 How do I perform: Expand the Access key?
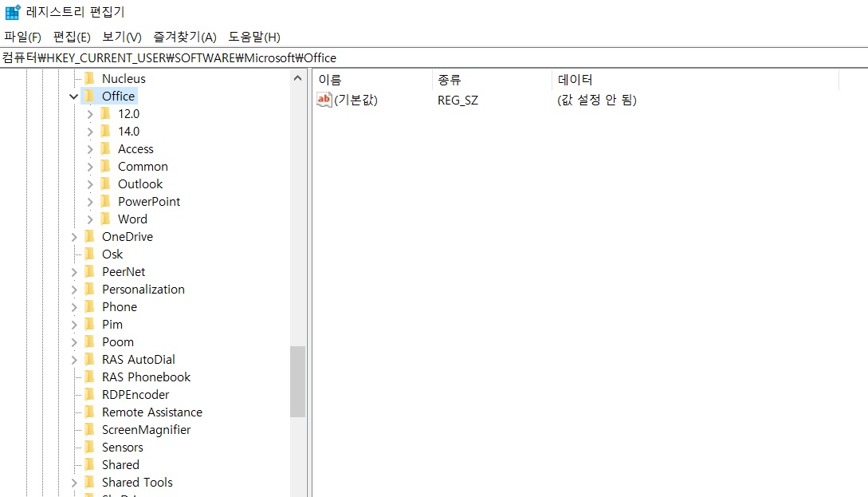tap(90, 150)
